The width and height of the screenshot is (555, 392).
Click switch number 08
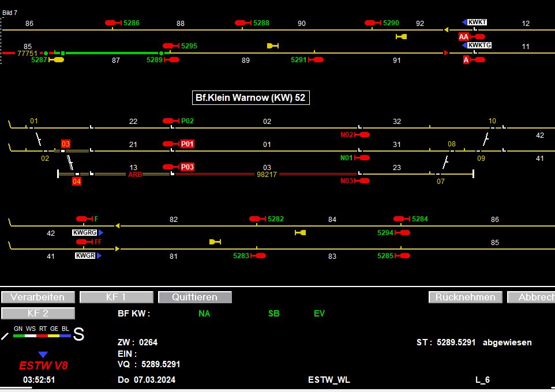point(452,144)
